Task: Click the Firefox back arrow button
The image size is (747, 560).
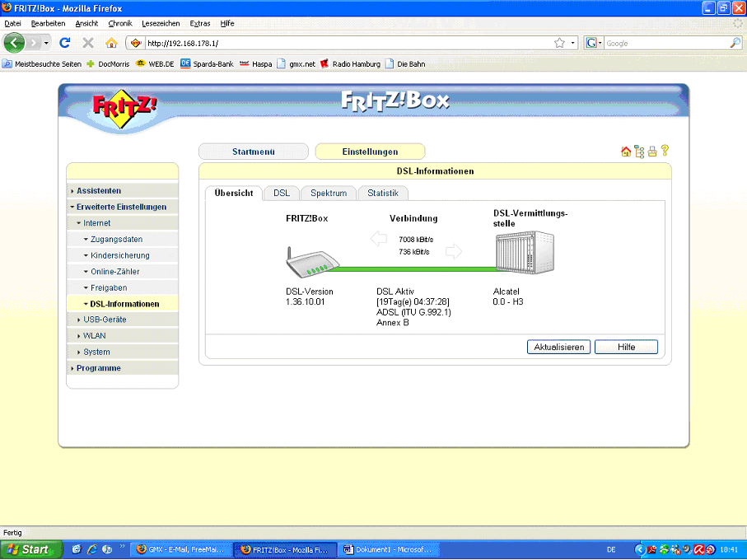Action: [15, 43]
